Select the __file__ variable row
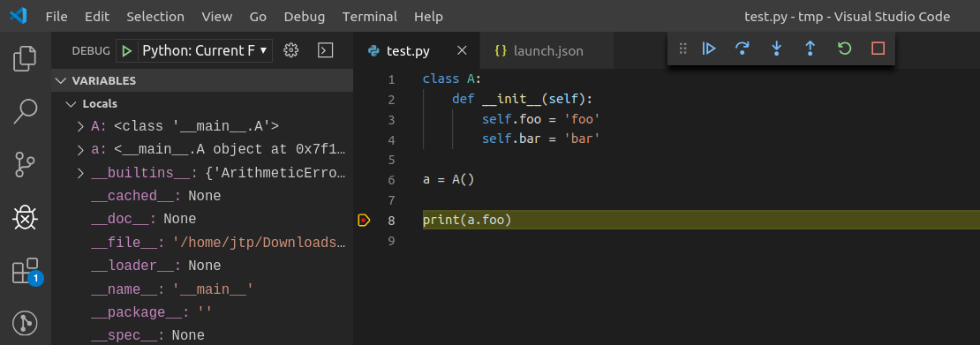980x345 pixels. coord(202,243)
